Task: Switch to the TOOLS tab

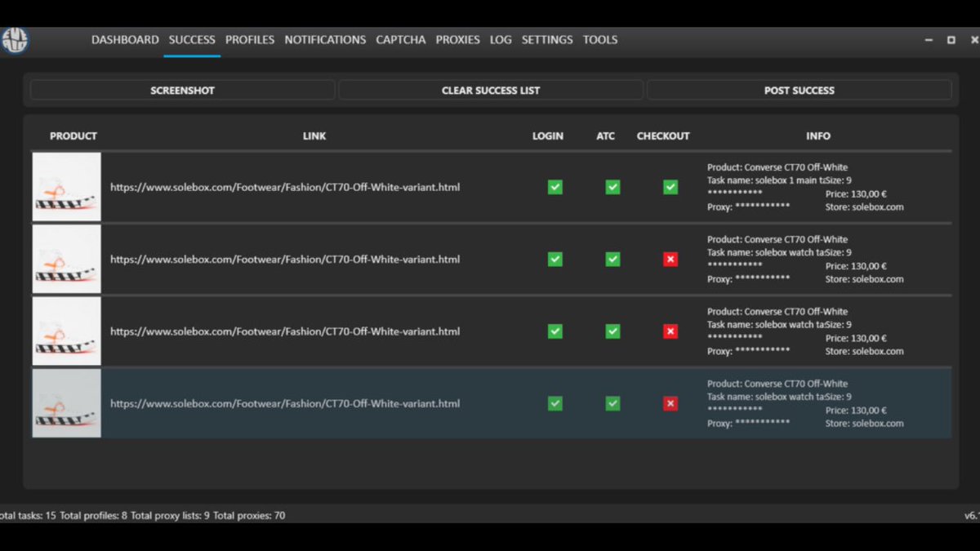Action: (600, 40)
